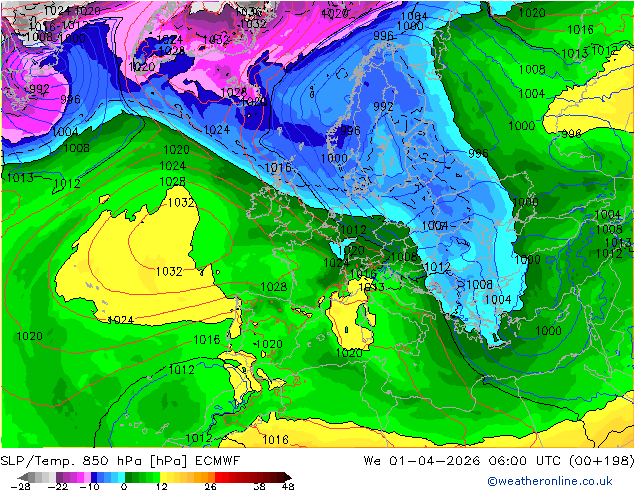The image size is (634, 490).
Task: Click the 'SLP/Temp. 850 hPa [hPa] ECMWF' title
Action: pyautogui.click(x=120, y=461)
